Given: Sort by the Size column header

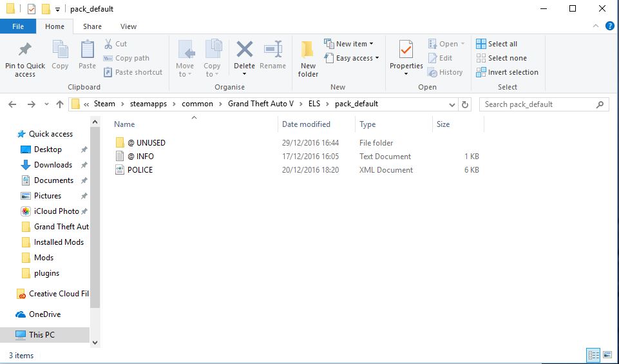Looking at the screenshot, I should (443, 124).
